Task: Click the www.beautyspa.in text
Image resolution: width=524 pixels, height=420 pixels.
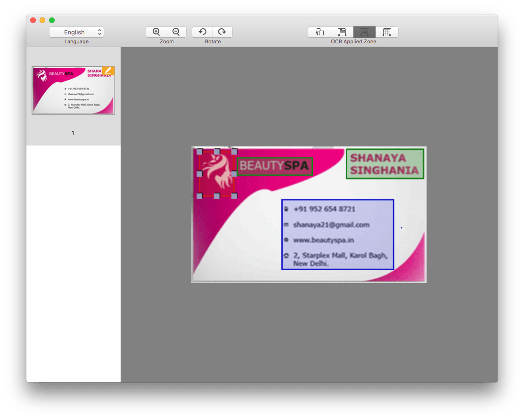Action: 323,240
